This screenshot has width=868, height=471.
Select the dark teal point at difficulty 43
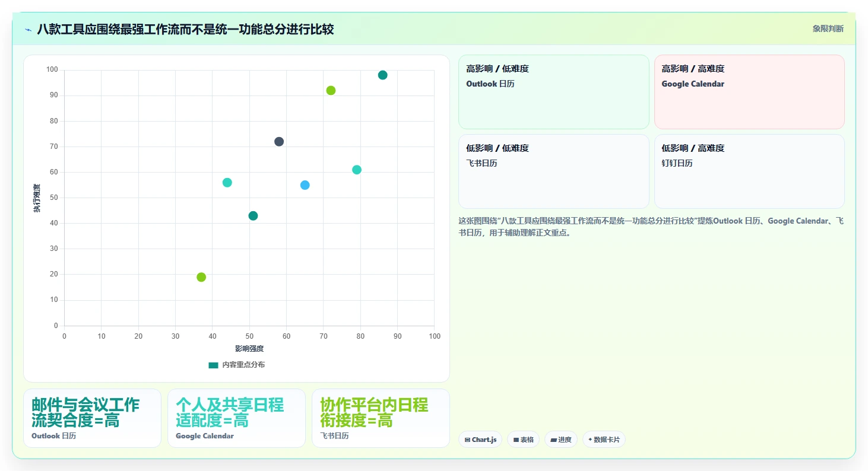pos(253,216)
